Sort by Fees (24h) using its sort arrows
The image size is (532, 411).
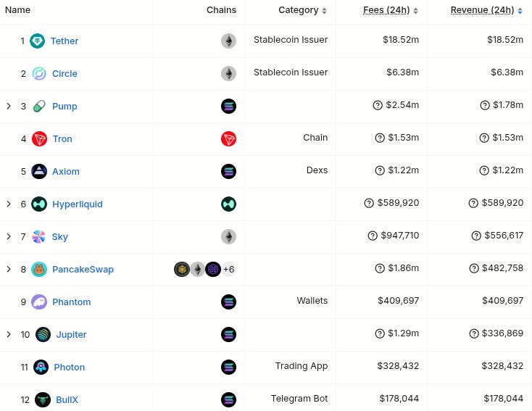(415, 11)
